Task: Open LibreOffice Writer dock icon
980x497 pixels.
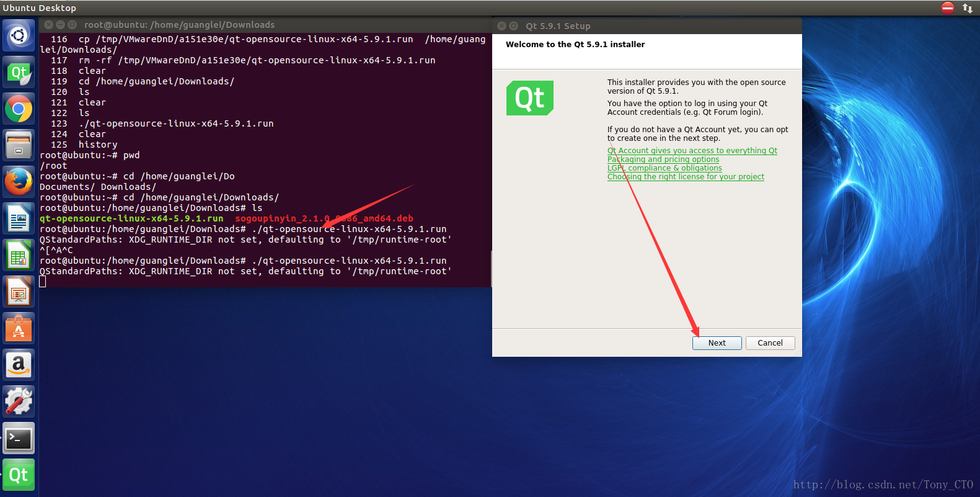Action: [19, 218]
